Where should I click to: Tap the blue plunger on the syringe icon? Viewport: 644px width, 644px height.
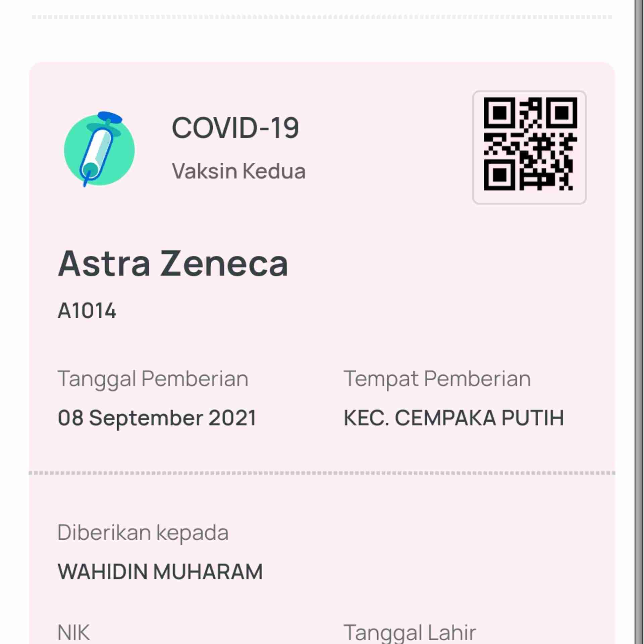click(110, 117)
